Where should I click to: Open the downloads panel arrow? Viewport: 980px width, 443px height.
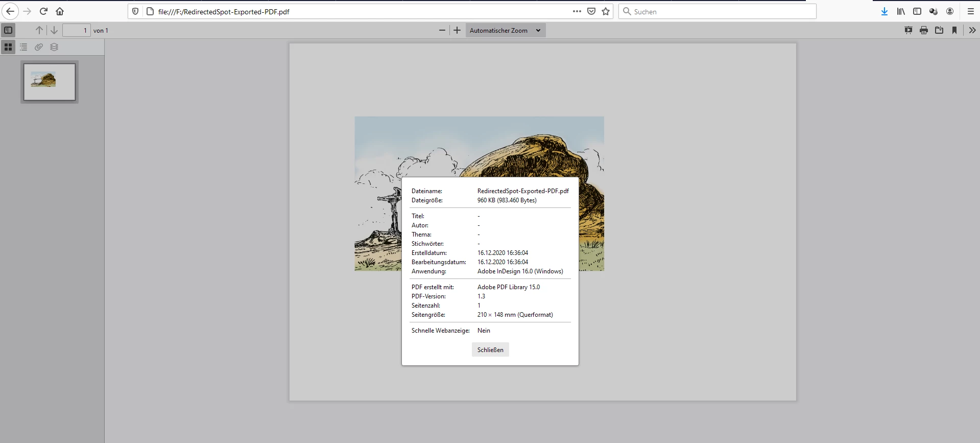(885, 11)
